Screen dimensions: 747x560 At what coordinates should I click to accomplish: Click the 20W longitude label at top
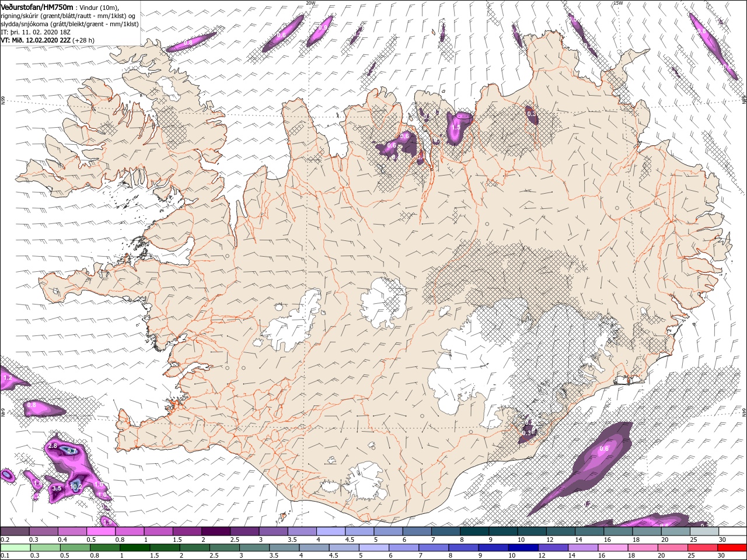(310, 3)
